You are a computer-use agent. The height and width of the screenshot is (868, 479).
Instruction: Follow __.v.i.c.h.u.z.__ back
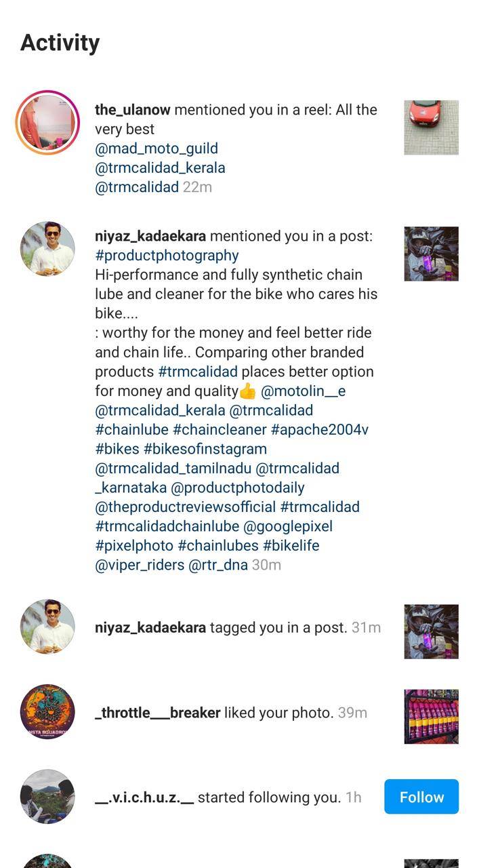click(421, 797)
